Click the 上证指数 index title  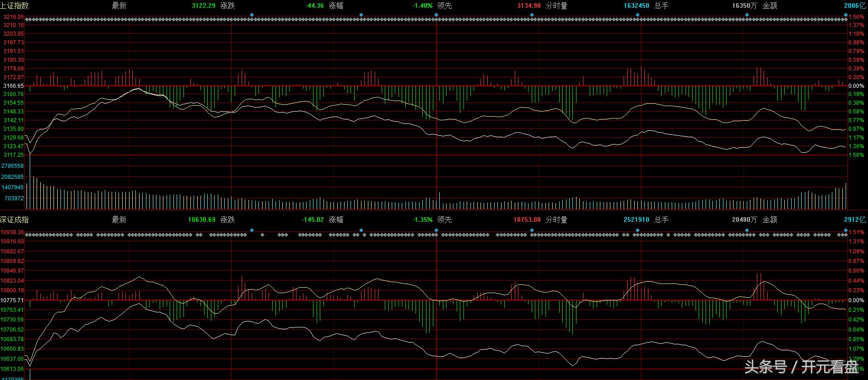(15, 5)
